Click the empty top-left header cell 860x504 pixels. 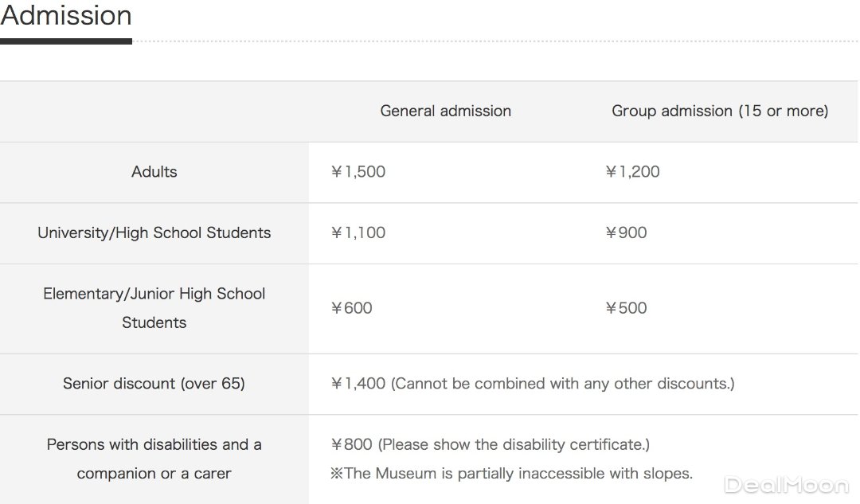pyautogui.click(x=154, y=111)
